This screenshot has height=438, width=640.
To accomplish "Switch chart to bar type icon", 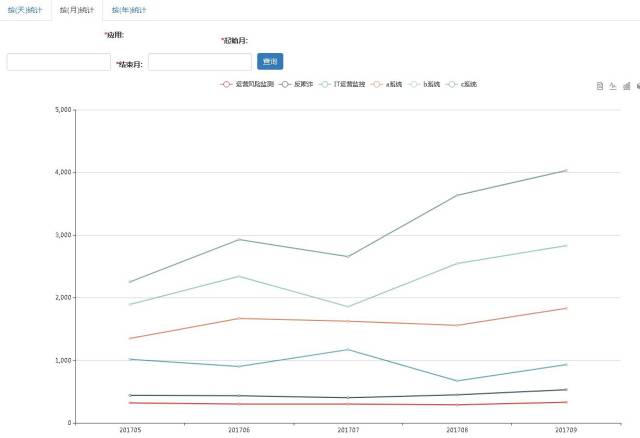I will pos(626,86).
